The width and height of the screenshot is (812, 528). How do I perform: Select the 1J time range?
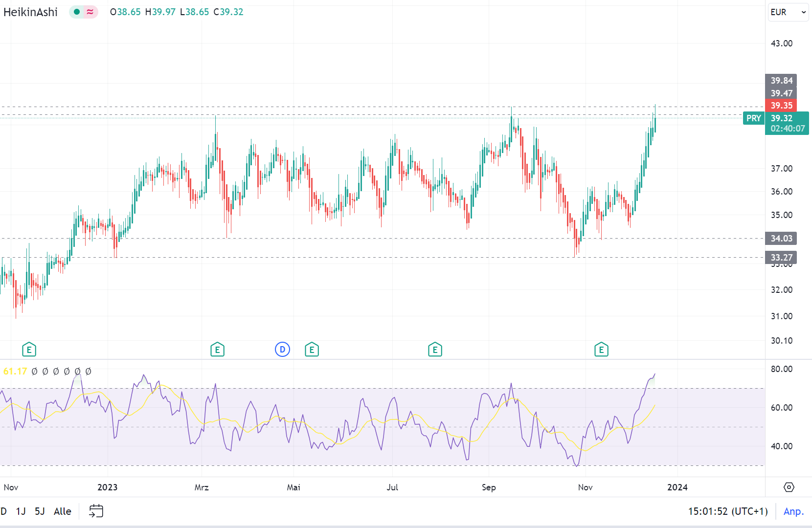point(21,511)
